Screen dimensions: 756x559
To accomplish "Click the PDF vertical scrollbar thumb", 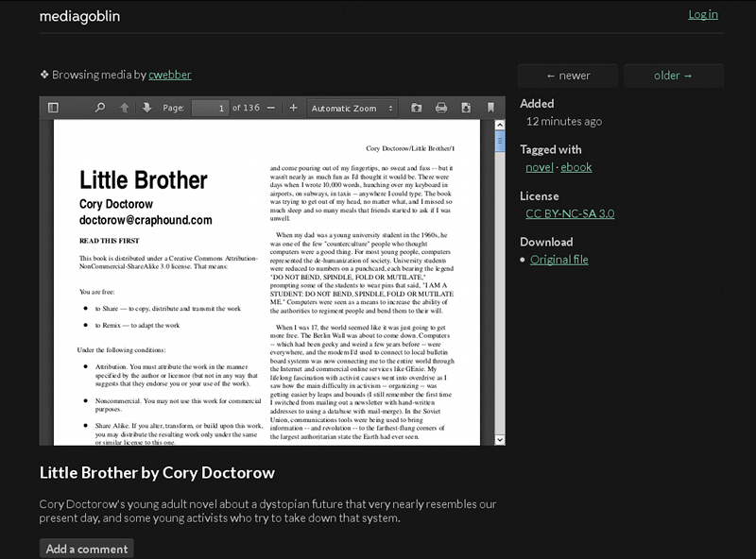I will coord(500,143).
